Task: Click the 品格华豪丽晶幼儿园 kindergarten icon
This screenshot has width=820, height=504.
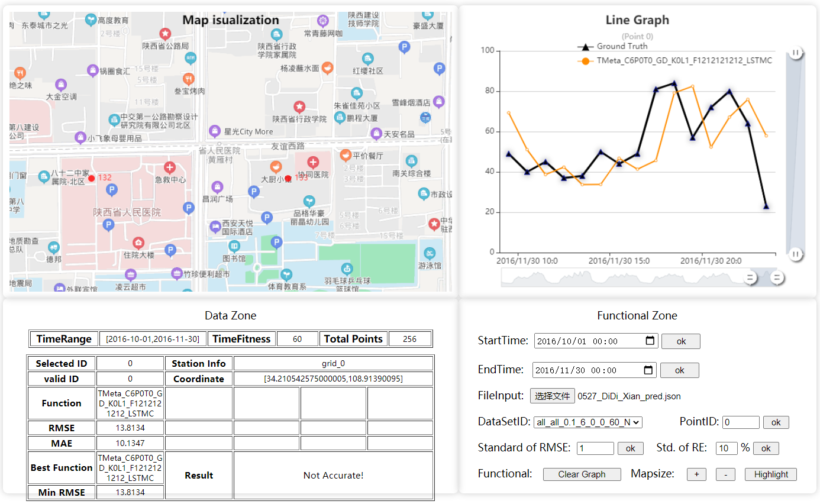Action: click(309, 202)
